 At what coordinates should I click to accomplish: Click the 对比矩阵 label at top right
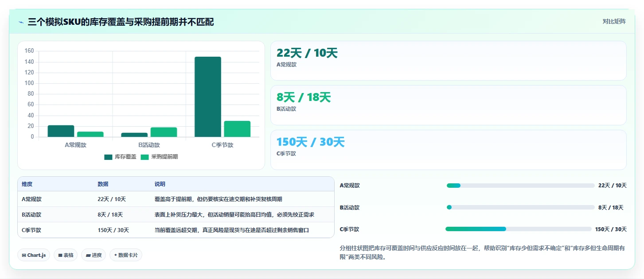click(614, 22)
